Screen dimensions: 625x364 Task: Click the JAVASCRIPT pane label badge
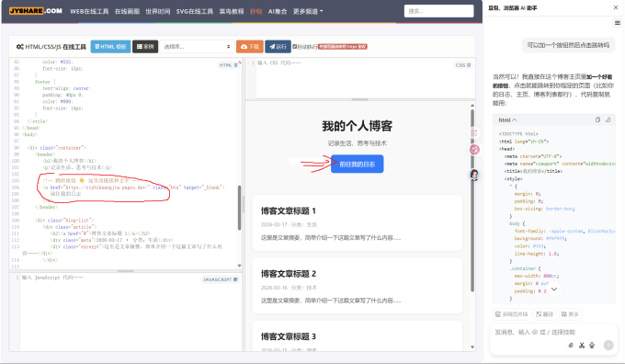[x=221, y=279]
